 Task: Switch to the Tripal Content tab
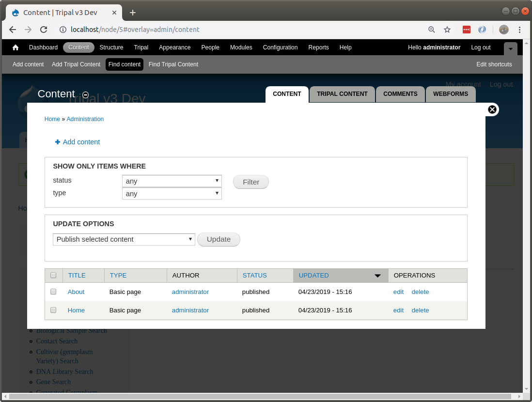point(342,94)
